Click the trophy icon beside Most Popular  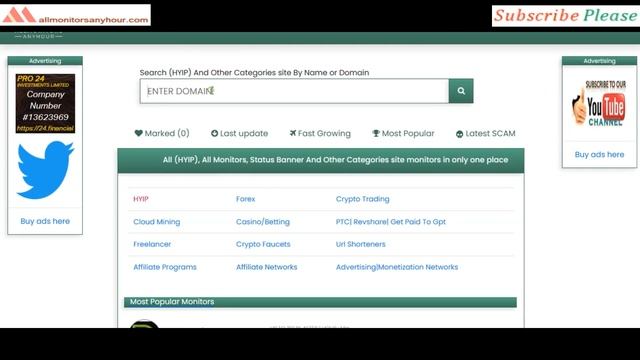tap(376, 133)
